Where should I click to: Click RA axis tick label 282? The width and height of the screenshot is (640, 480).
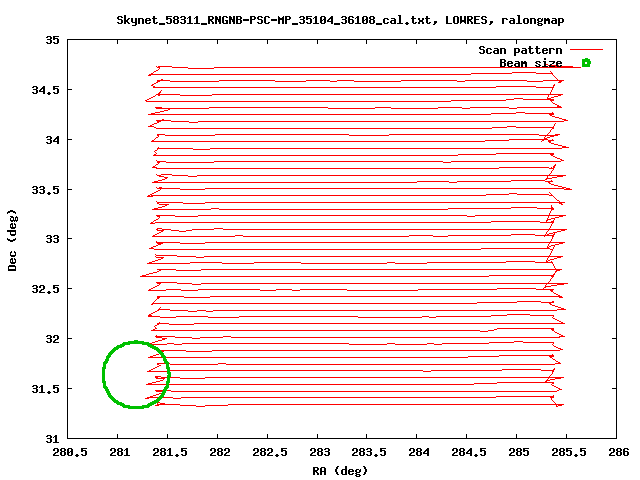click(220, 452)
